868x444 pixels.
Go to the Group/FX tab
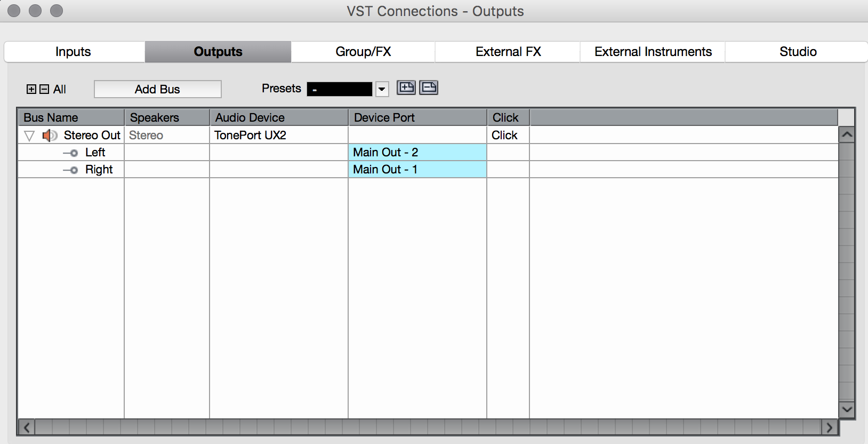coord(363,52)
